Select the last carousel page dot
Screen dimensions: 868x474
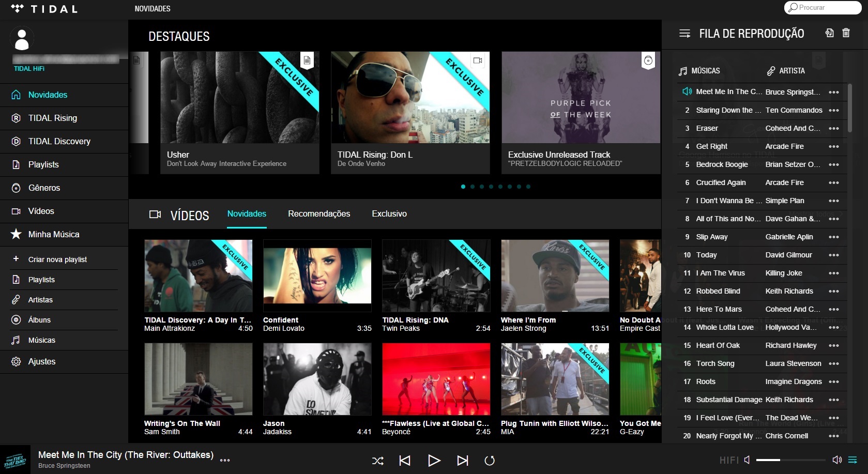(x=528, y=187)
